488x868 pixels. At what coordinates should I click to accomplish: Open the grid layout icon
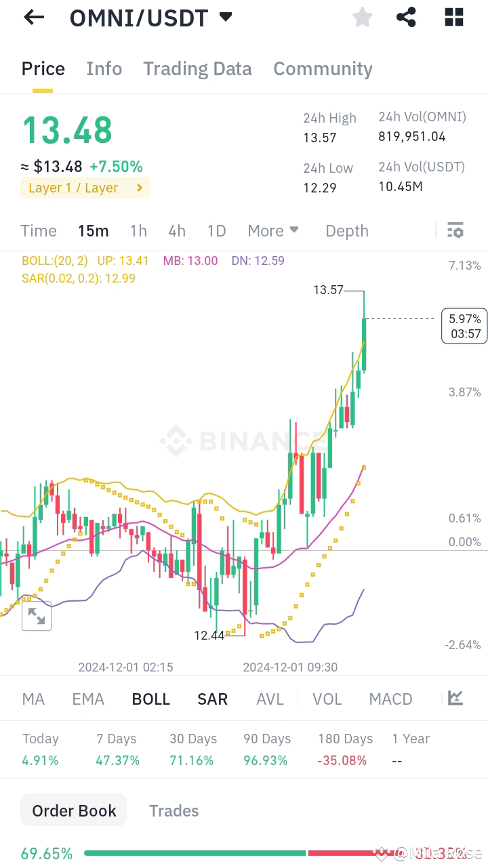(454, 18)
